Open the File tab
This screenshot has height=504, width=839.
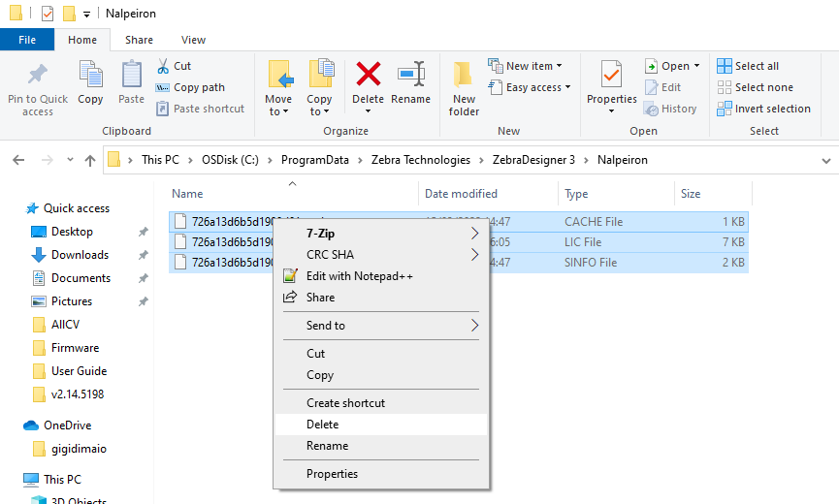[27, 40]
